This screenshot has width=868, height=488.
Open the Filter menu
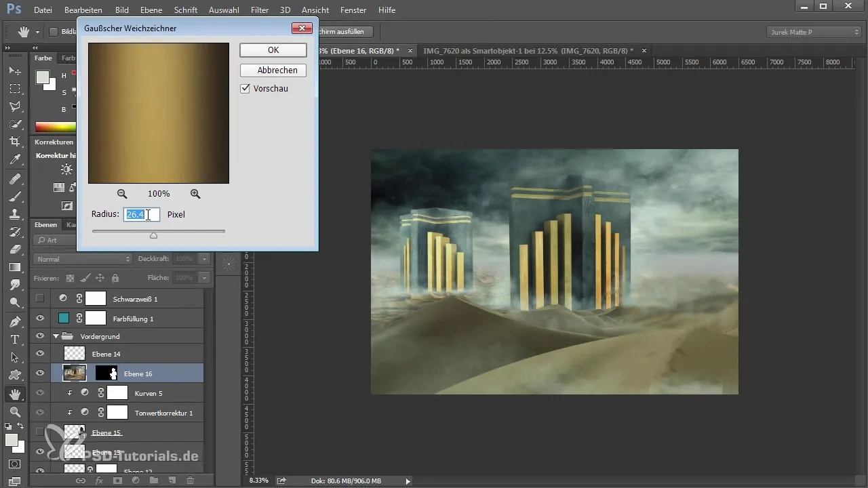click(x=259, y=10)
